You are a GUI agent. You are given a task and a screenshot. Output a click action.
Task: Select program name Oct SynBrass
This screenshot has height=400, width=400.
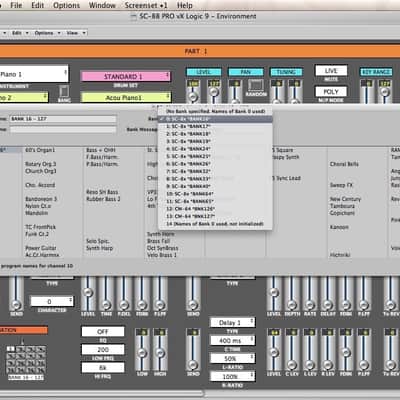click(x=162, y=248)
